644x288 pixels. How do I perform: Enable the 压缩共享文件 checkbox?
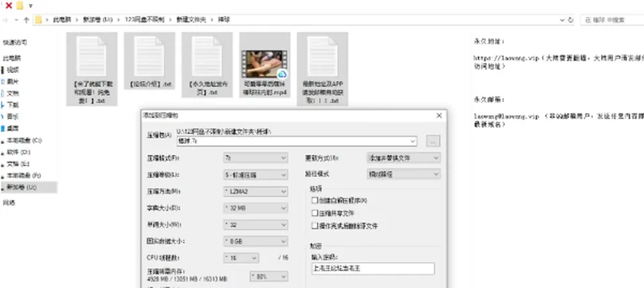coord(315,214)
